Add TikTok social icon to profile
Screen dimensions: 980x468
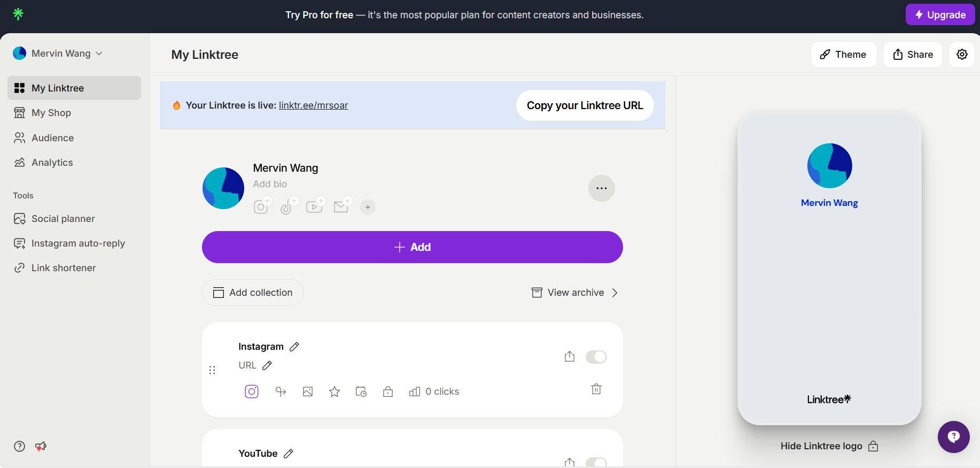click(x=288, y=206)
